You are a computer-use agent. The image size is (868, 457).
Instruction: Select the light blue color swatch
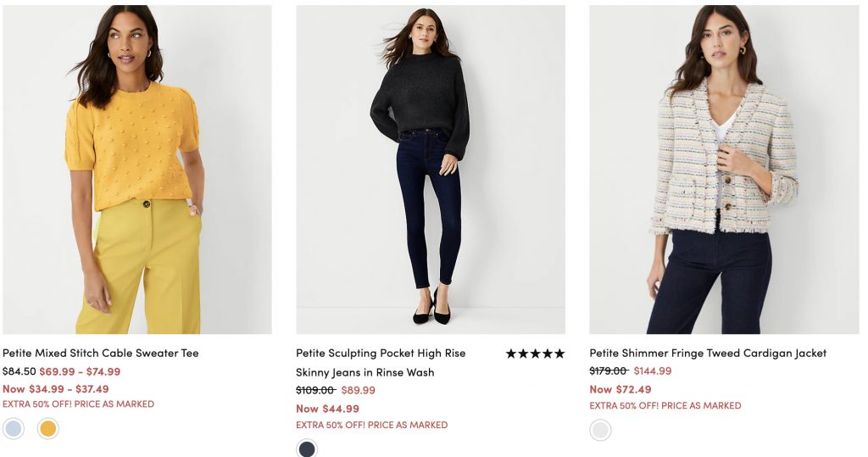pyautogui.click(x=14, y=429)
